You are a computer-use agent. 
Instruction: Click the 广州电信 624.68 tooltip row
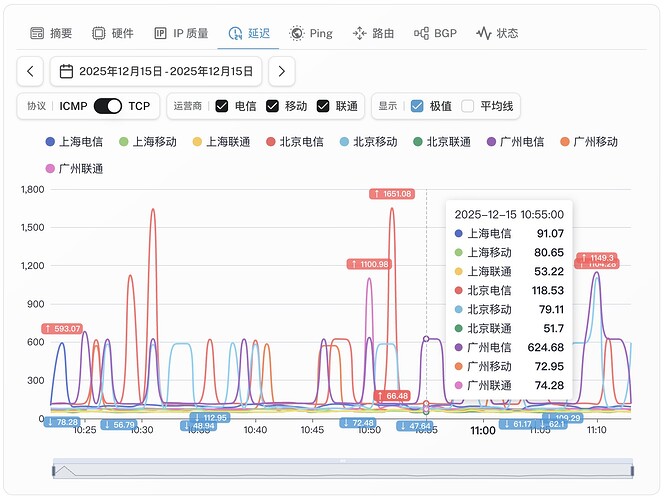pyautogui.click(x=509, y=347)
